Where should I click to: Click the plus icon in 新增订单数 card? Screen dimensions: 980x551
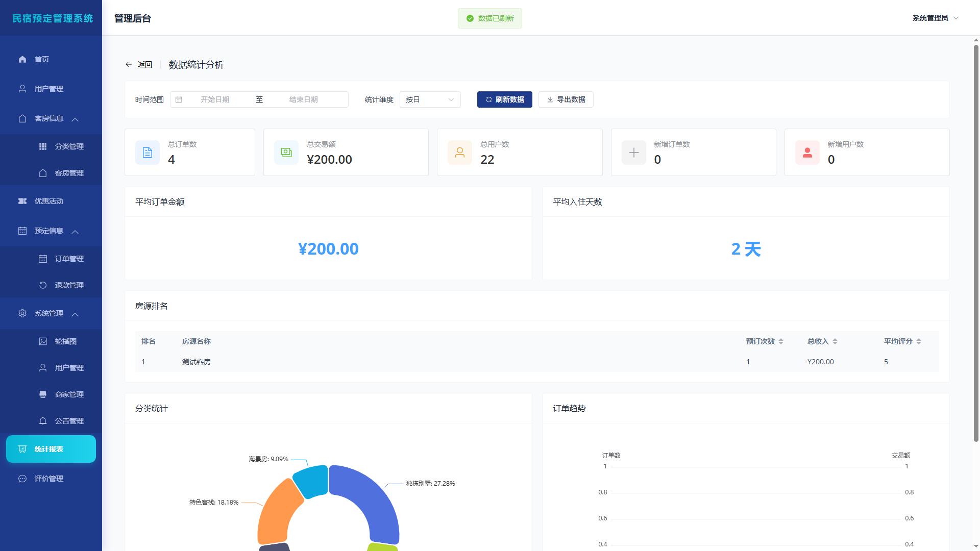click(634, 153)
